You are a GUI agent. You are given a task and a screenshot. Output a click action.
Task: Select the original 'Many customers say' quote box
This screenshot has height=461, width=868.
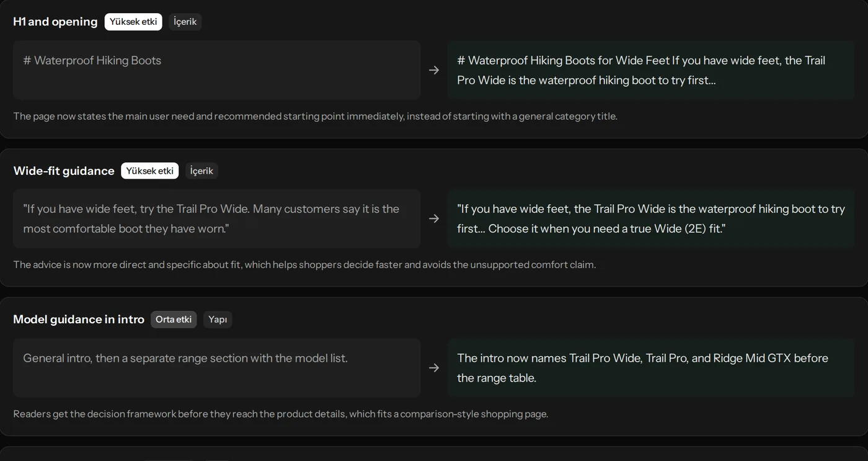click(x=216, y=218)
